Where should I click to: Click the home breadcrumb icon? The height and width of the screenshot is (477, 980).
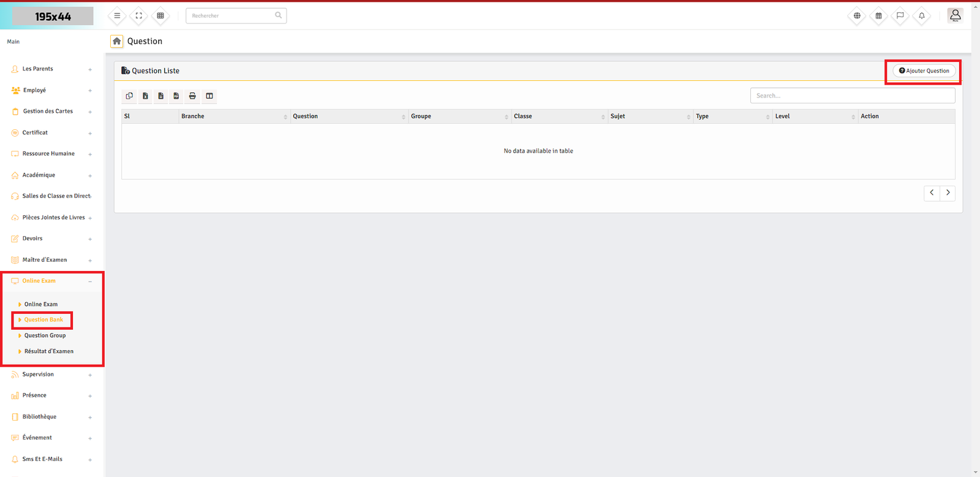116,41
